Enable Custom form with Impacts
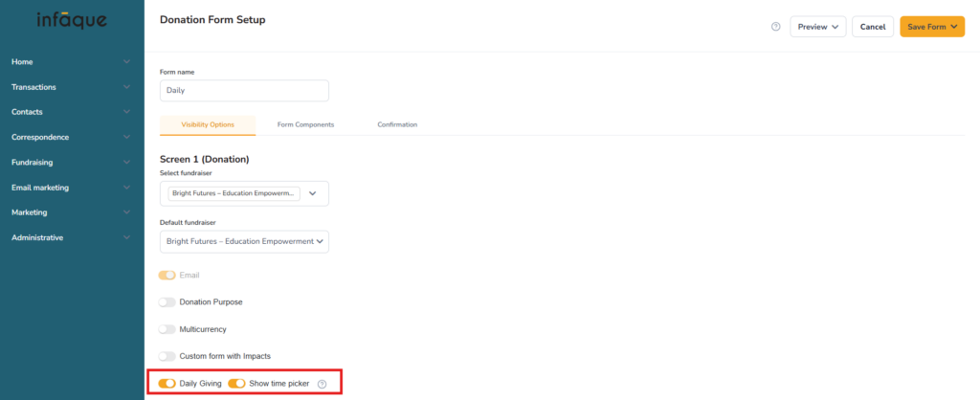 point(168,356)
